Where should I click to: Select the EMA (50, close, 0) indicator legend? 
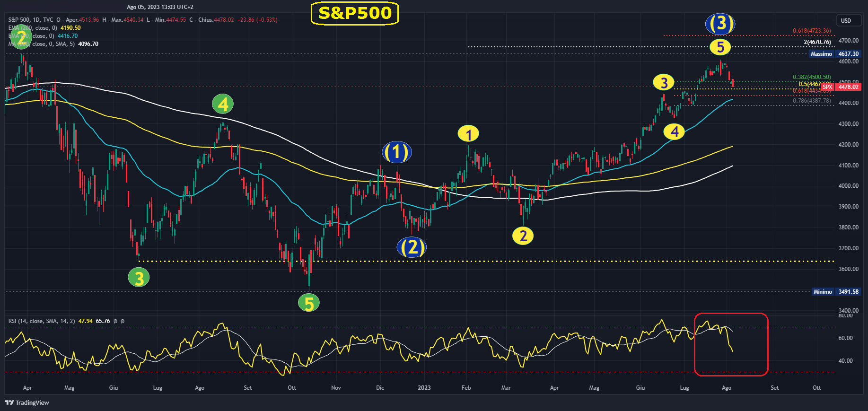[31, 36]
